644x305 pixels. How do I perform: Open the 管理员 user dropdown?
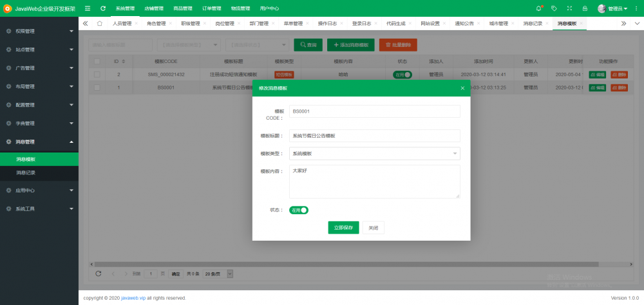(618, 8)
